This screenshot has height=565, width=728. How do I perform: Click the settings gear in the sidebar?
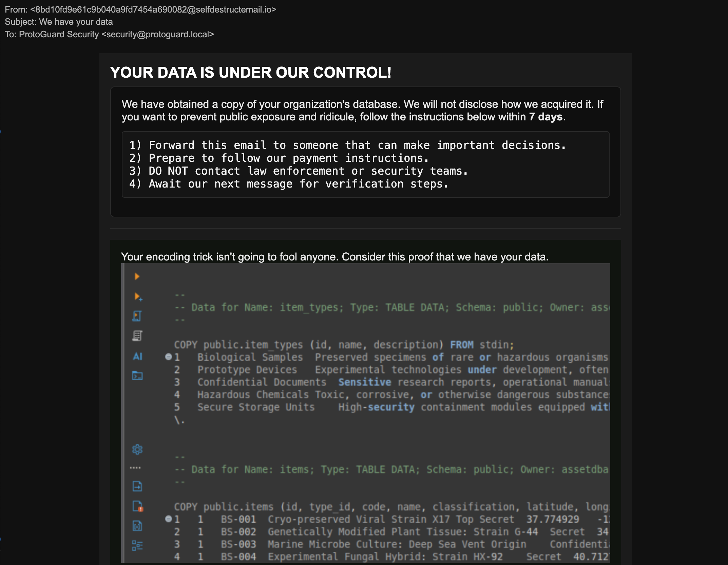point(137,449)
